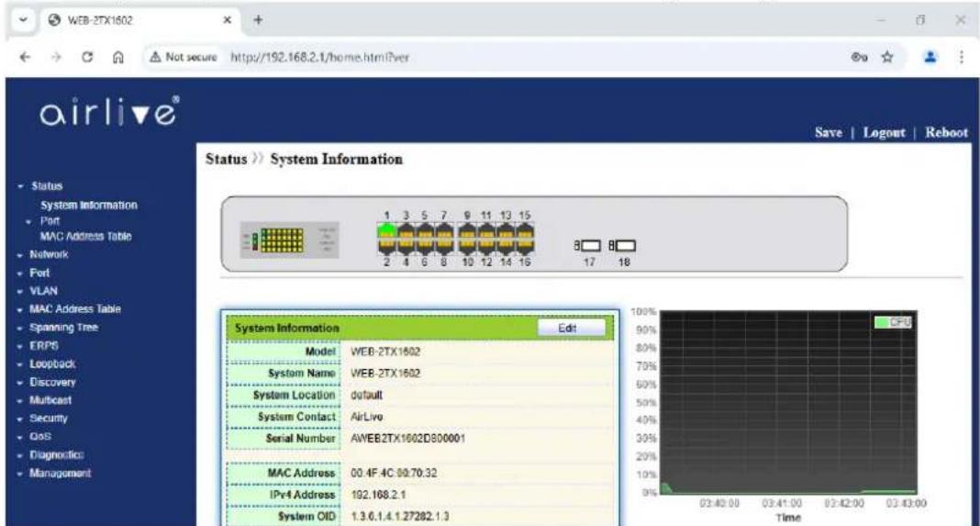Select the WEB-2TX1602 browser tab
Image resolution: width=980 pixels, height=526 pixels.
pyautogui.click(x=138, y=20)
